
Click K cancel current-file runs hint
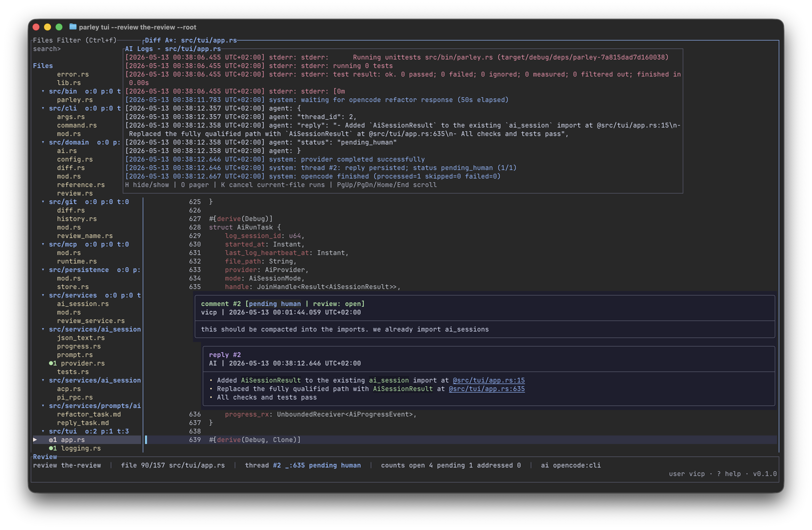(x=273, y=185)
